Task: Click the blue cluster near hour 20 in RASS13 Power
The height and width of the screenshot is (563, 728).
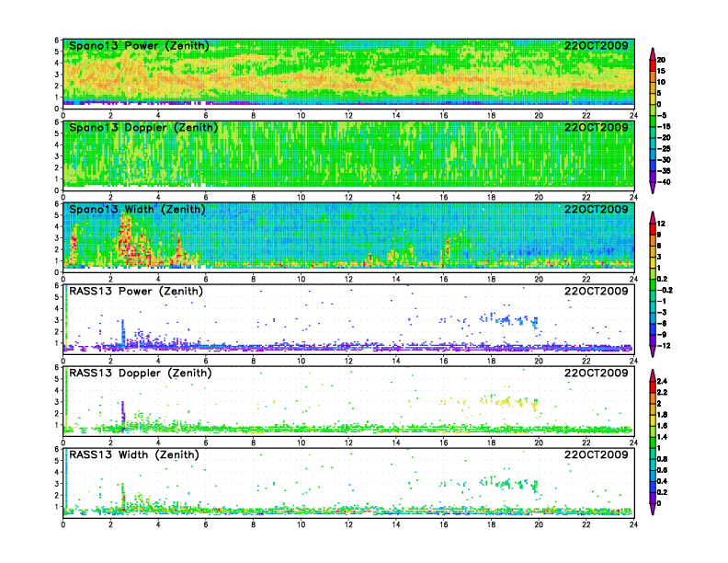Action: point(535,322)
